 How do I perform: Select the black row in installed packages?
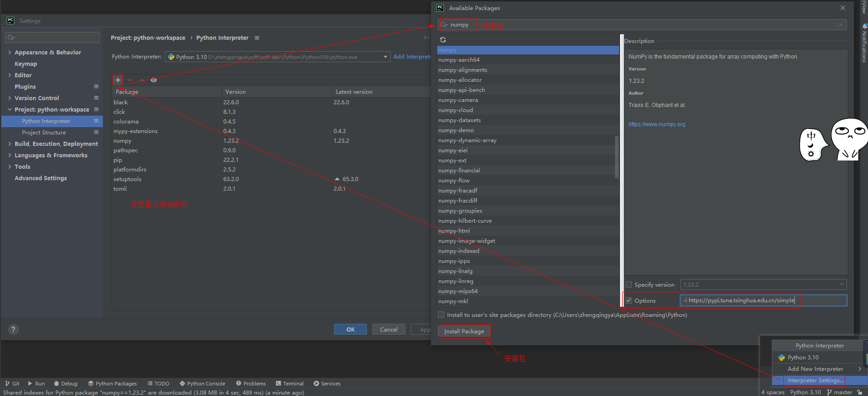click(x=271, y=102)
